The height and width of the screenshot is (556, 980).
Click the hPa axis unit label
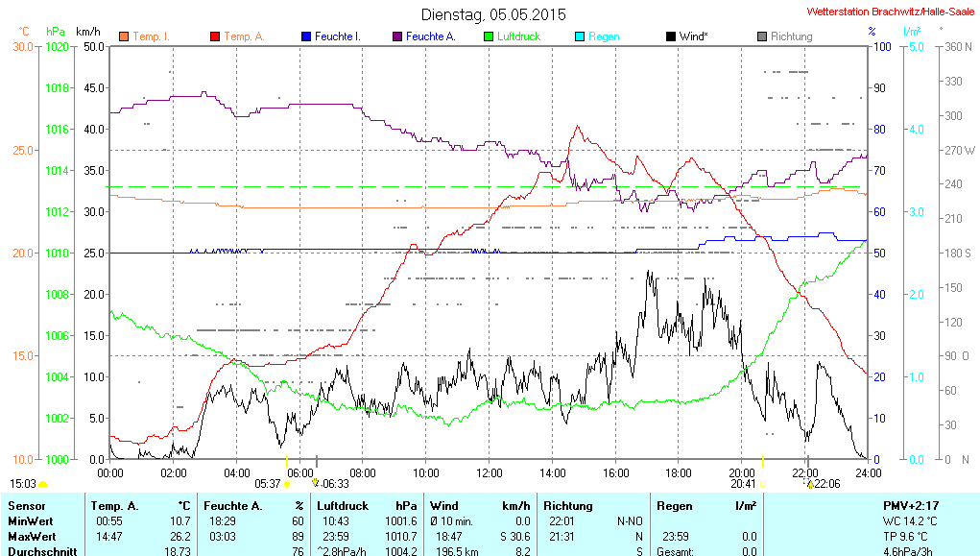56,32
